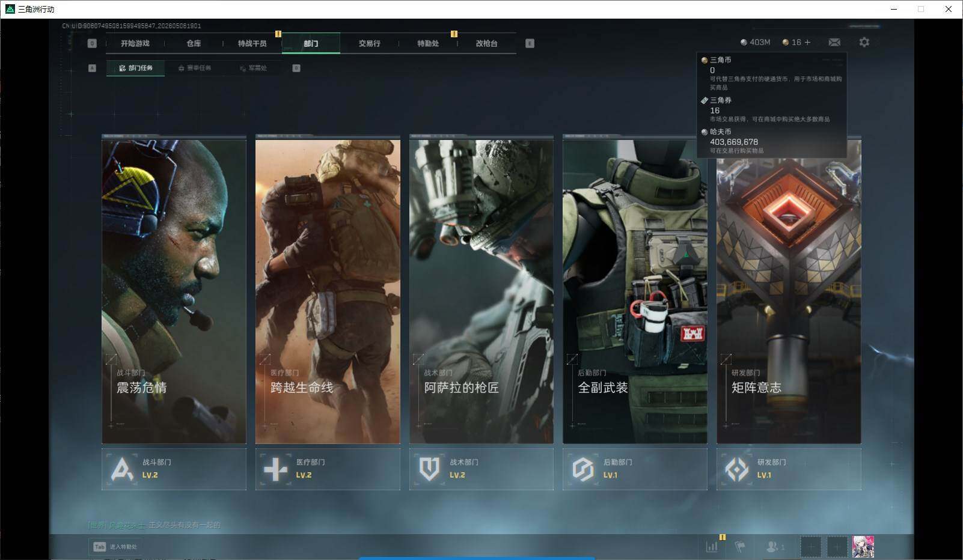Click the second empty squad plus slot

[837, 547]
